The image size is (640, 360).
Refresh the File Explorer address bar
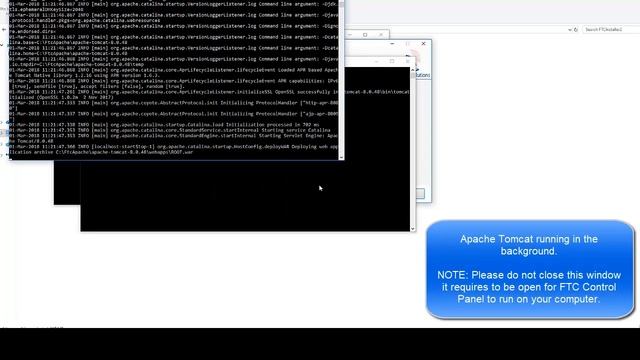tap(576, 29)
